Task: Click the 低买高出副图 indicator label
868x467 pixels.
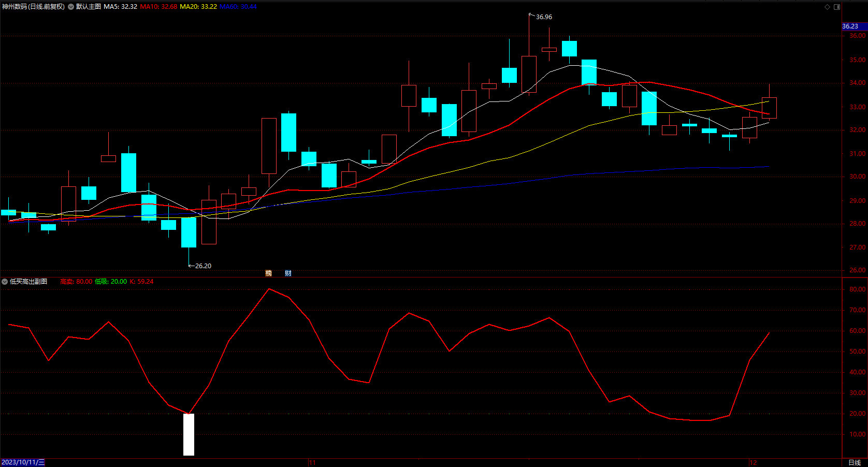Action: click(x=28, y=282)
